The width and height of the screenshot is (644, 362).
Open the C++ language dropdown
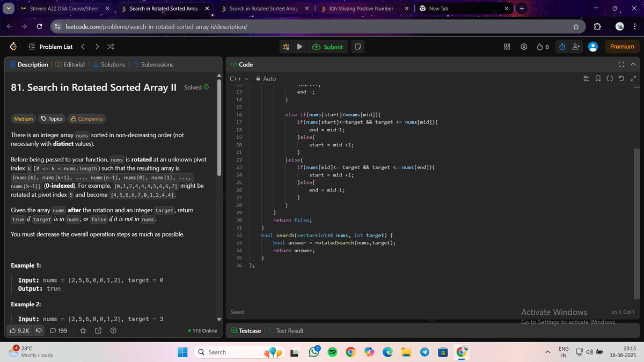[x=239, y=79]
